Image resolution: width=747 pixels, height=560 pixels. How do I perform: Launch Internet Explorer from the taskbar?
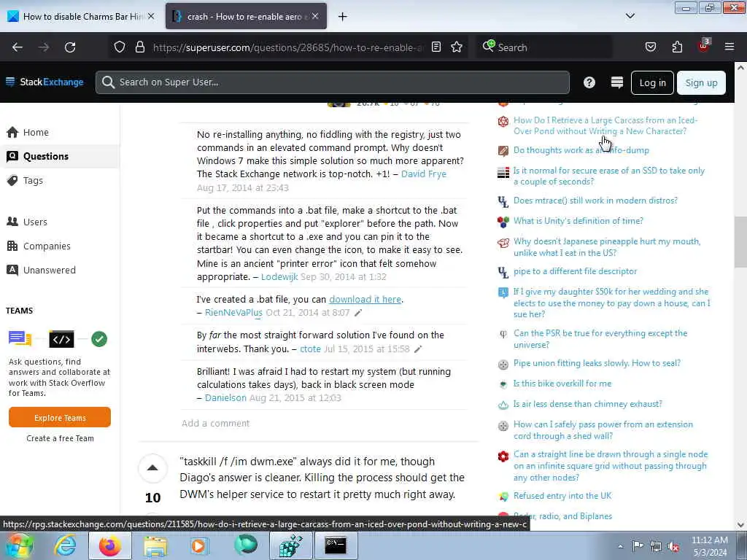(x=65, y=545)
